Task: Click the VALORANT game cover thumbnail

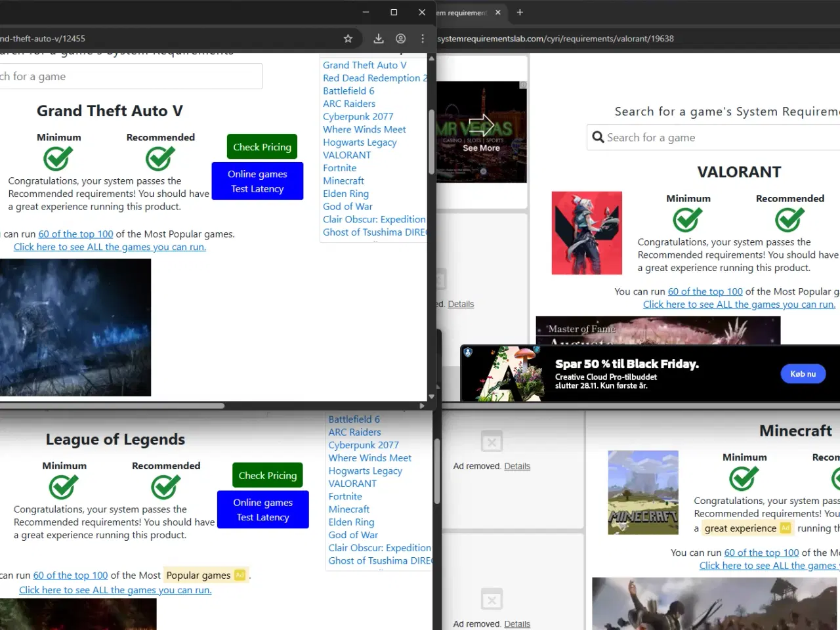Action: click(587, 233)
